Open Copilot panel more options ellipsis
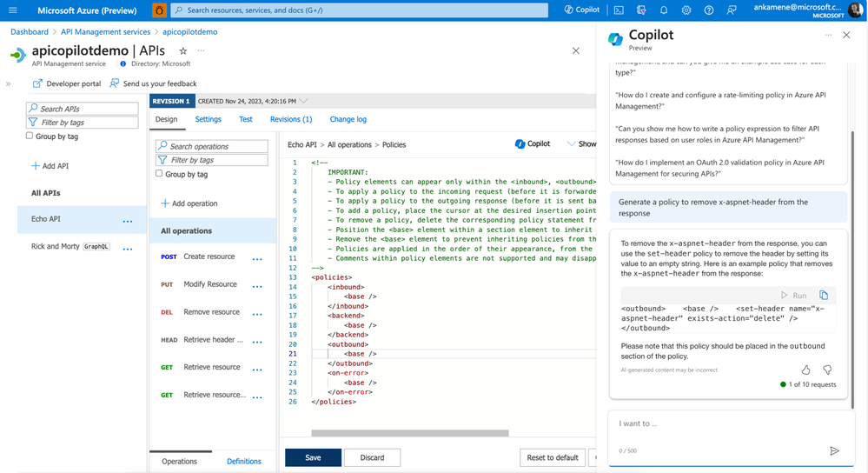This screenshot has width=868, height=473. (828, 35)
